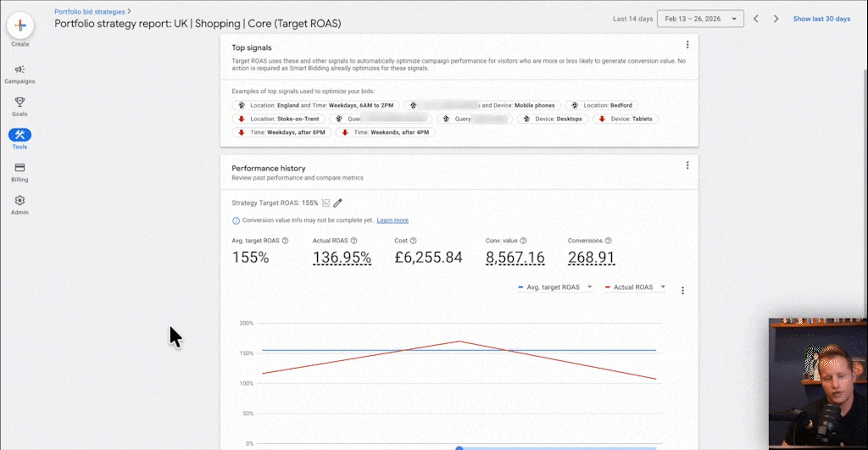Click Show last 30 days link
868x450 pixels.
[x=821, y=19]
